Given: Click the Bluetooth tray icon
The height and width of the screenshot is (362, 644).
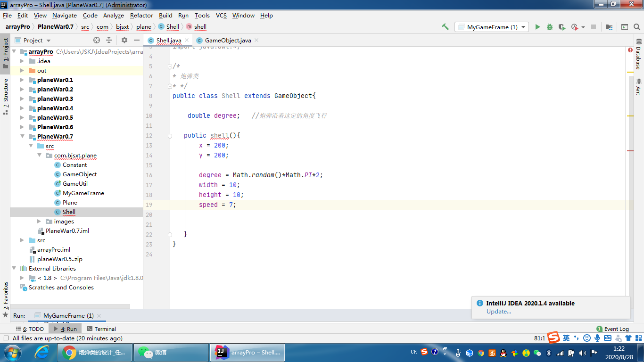Looking at the screenshot, I should 549,353.
